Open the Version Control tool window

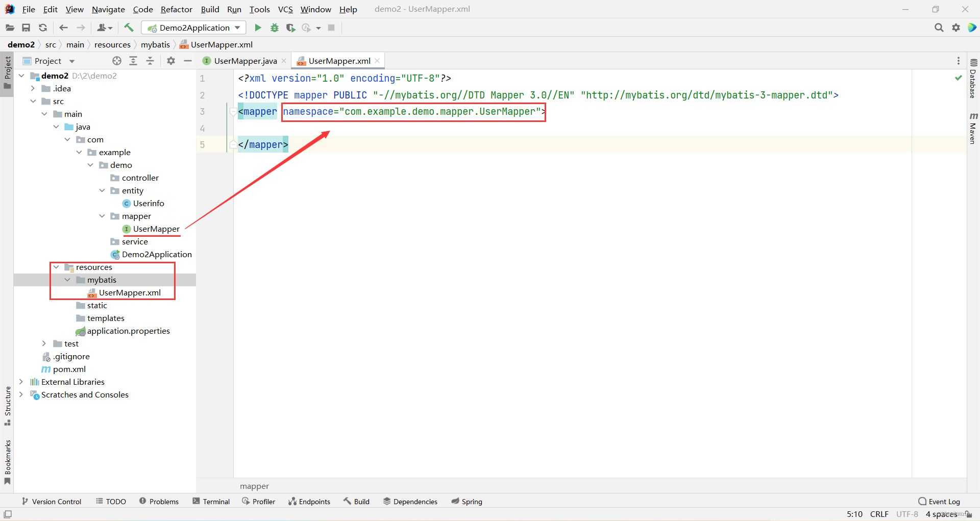pyautogui.click(x=51, y=502)
